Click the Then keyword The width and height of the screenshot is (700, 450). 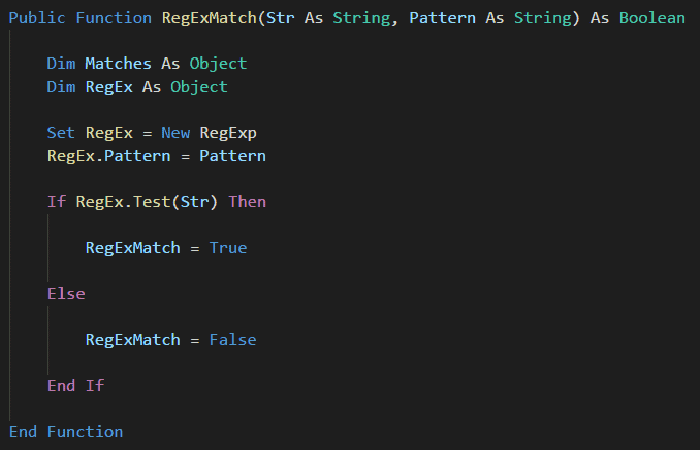click(x=247, y=202)
